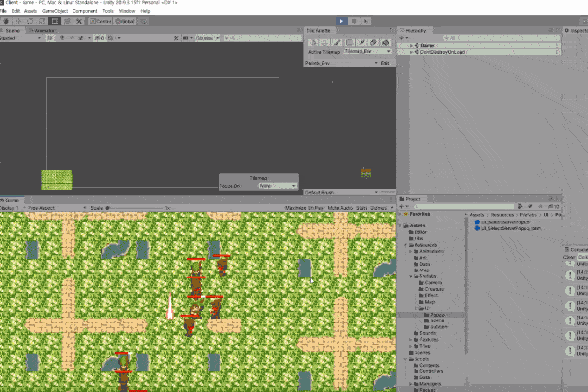
Task: Click the Edit button in Tile Palette
Action: point(385,63)
